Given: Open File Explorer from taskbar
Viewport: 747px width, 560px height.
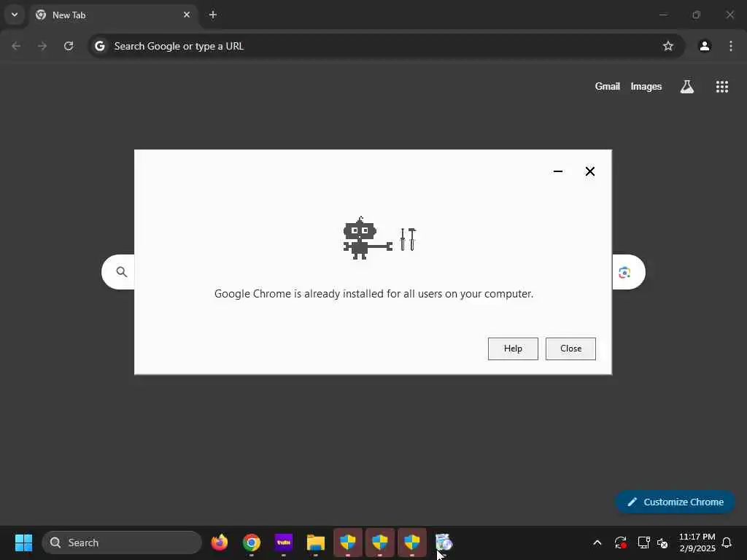Looking at the screenshot, I should pos(315,542).
